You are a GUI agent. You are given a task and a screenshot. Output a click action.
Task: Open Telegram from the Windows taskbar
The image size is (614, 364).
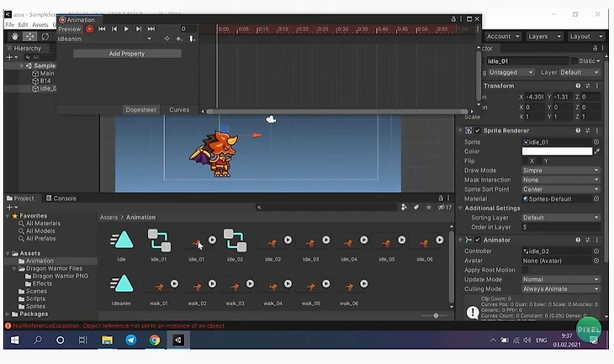pos(130,340)
